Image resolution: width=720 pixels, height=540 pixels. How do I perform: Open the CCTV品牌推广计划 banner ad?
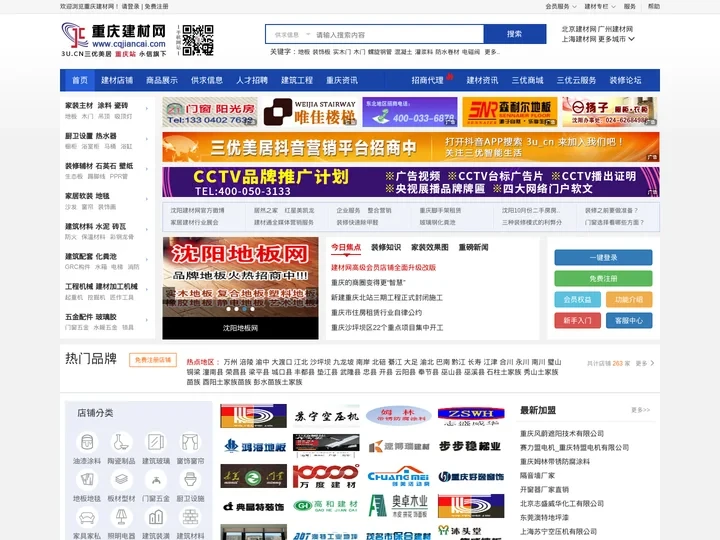pyautogui.click(x=411, y=182)
